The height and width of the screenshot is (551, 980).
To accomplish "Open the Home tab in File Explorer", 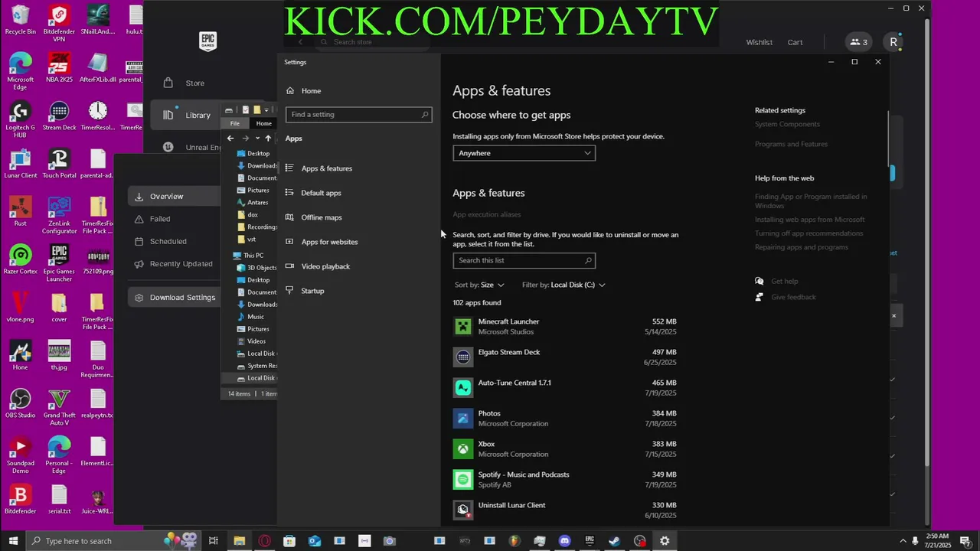I will tap(263, 123).
